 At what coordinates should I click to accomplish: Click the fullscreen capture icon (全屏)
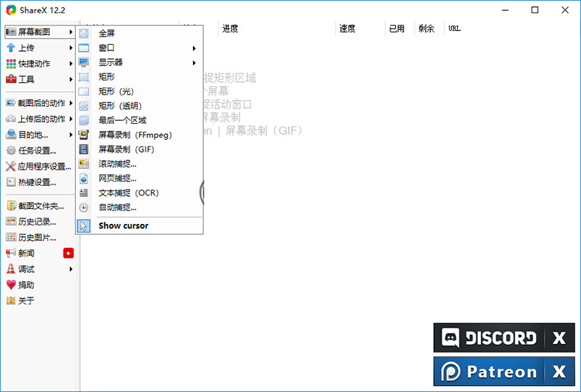coord(84,33)
